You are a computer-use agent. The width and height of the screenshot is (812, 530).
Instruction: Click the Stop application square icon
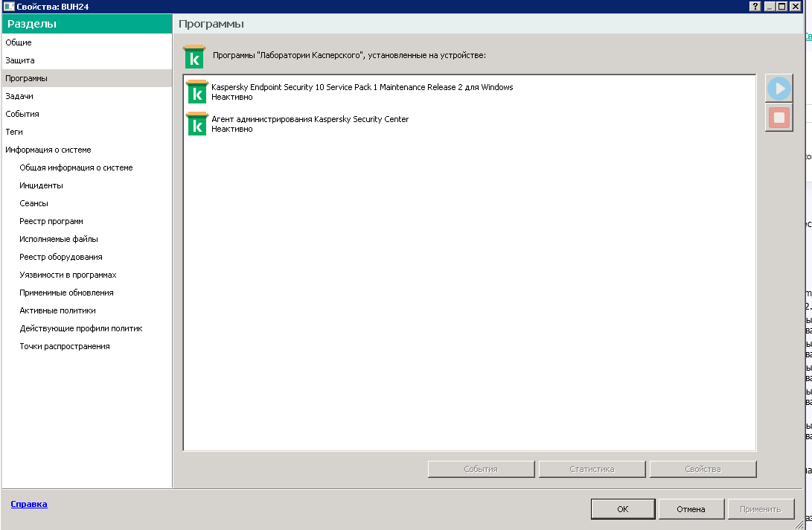(779, 117)
